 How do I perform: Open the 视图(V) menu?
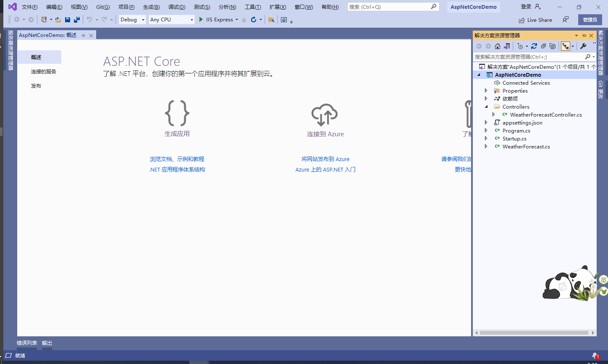point(79,7)
